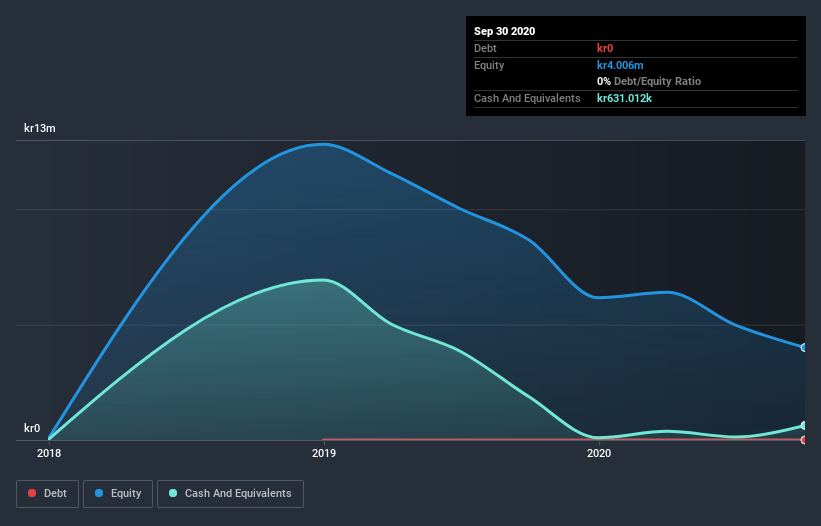Select the Equity endpoint marker on chart
This screenshot has width=821, height=526.
click(804, 348)
